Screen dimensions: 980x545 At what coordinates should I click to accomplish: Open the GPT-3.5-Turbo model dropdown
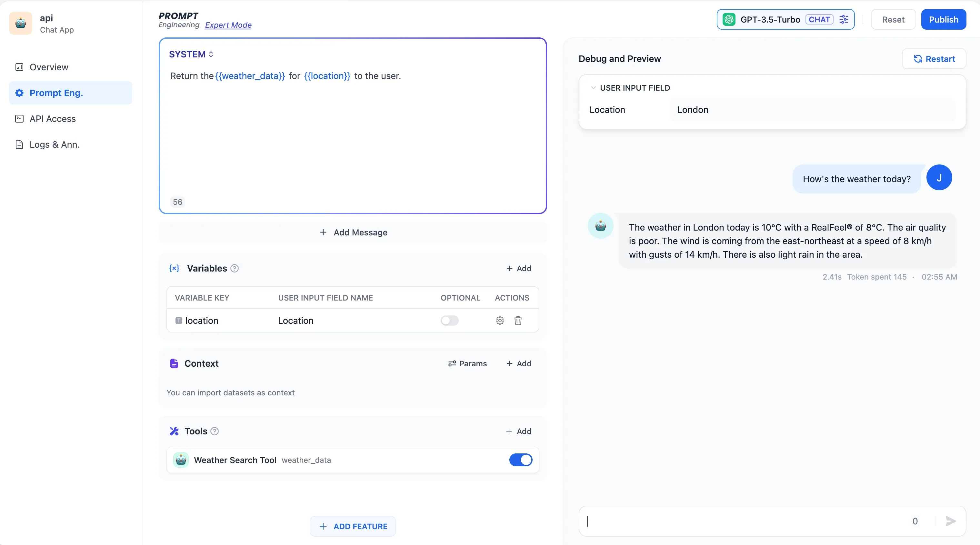pos(770,19)
